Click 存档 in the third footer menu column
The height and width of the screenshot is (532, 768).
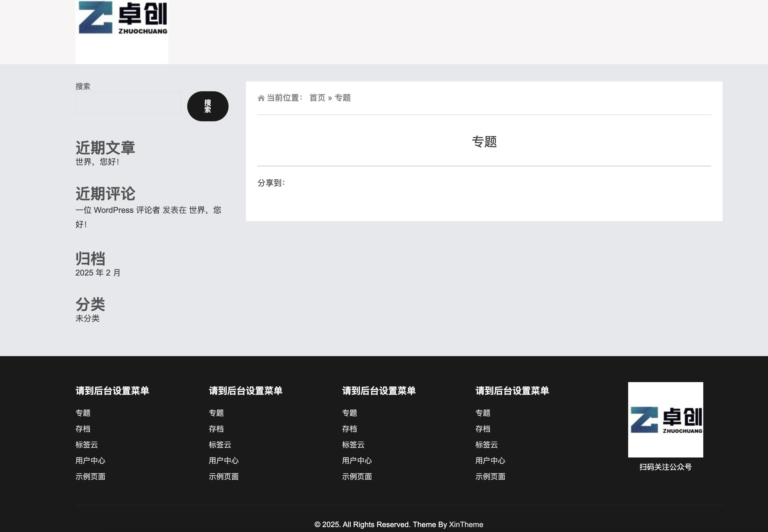pos(350,429)
